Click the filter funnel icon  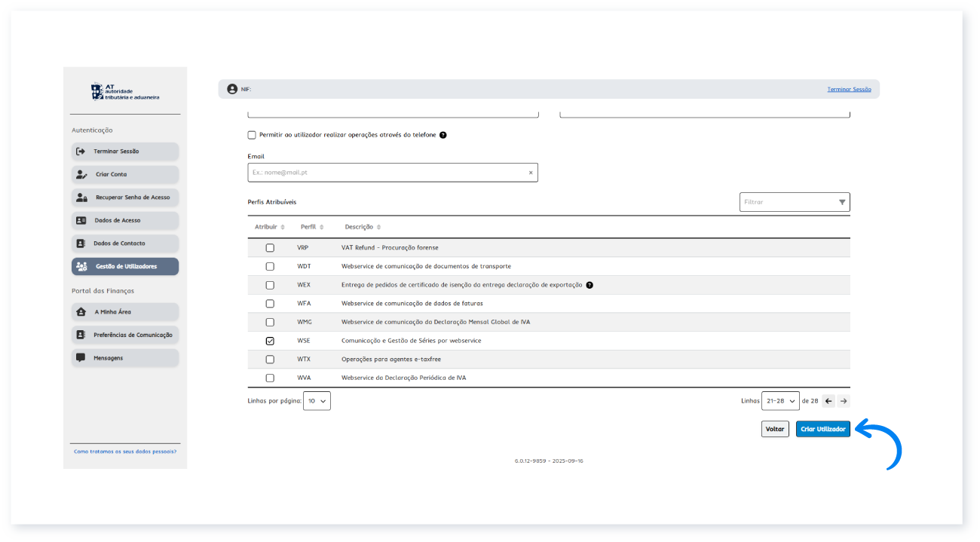pos(842,202)
